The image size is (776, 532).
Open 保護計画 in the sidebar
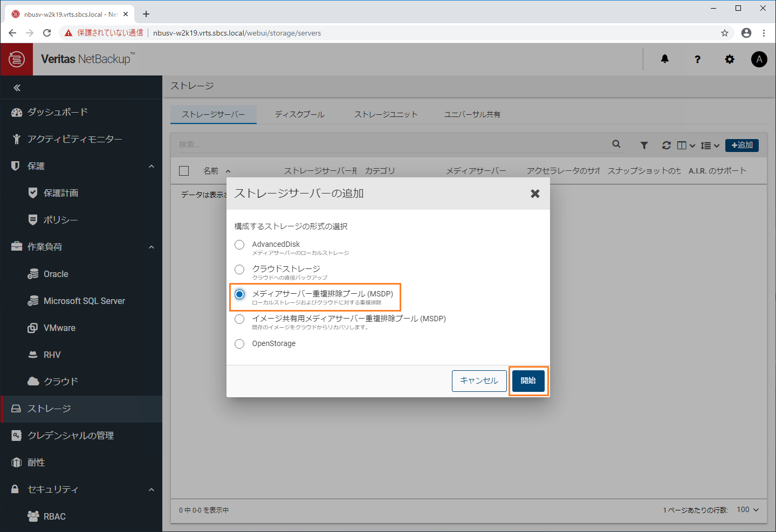pos(61,193)
